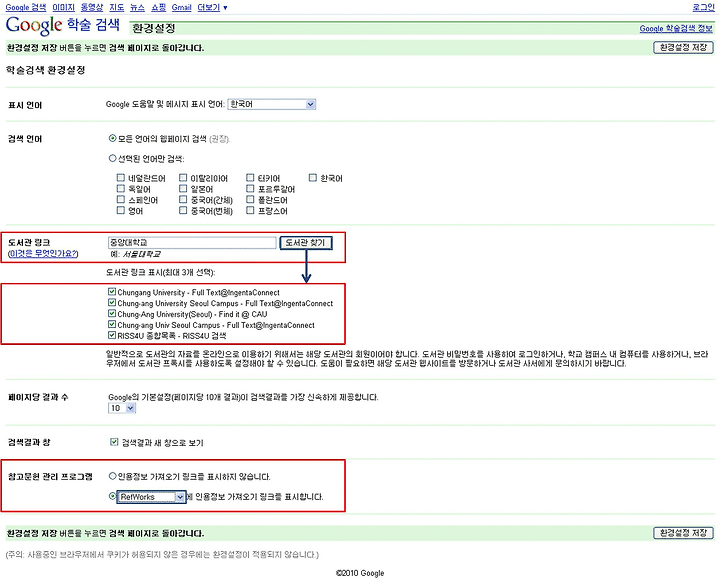Click the 학술검색 환경설정 heading text
The image size is (720, 587).
pyautogui.click(x=45, y=70)
